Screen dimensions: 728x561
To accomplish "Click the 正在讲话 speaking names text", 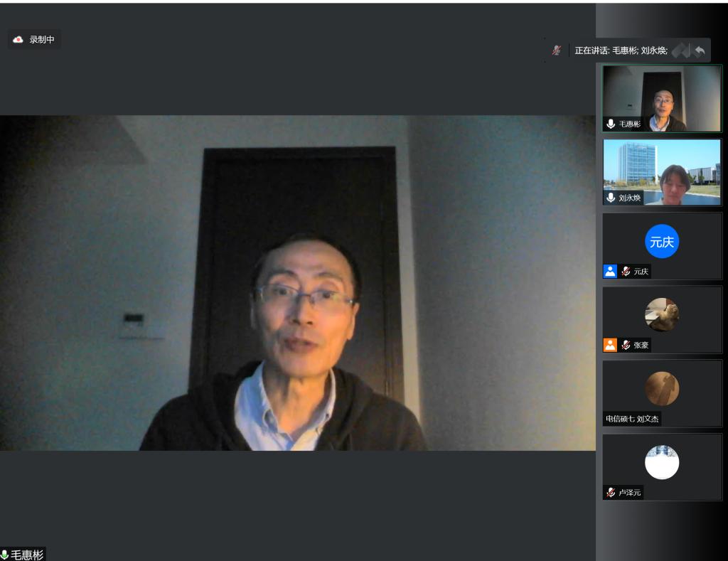I will (620, 50).
